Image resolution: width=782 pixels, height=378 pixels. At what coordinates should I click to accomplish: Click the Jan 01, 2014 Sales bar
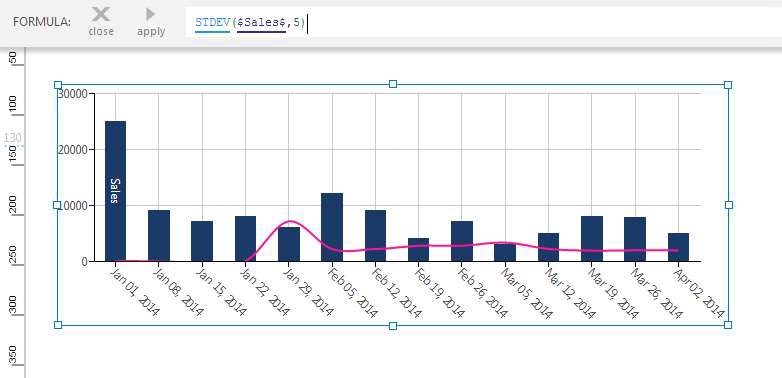(x=115, y=191)
